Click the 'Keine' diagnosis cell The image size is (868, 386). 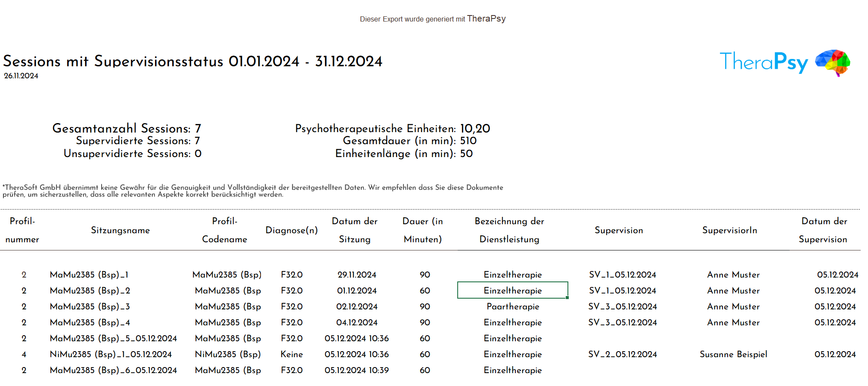pos(292,355)
